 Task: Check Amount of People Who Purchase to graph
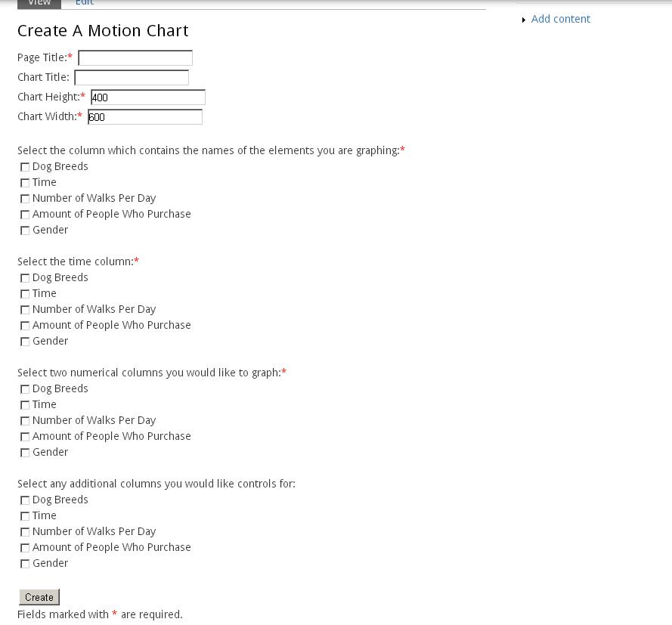(25, 436)
